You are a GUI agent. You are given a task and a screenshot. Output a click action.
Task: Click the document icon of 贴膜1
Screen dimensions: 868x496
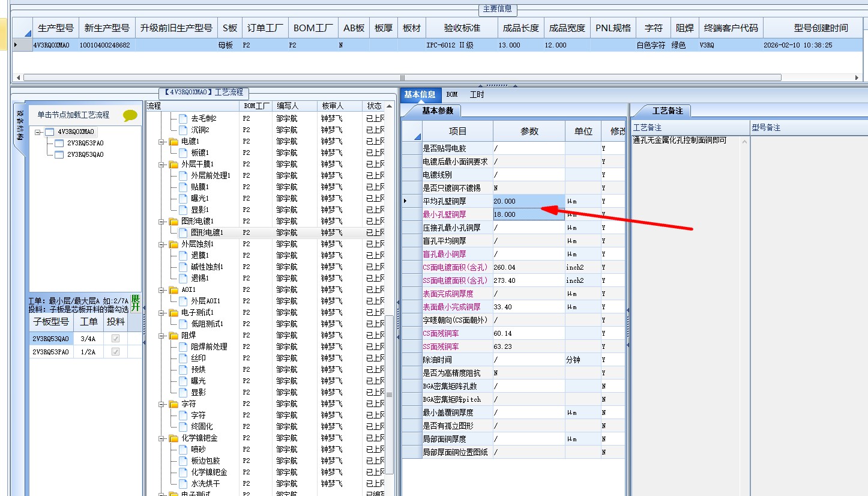click(x=183, y=187)
